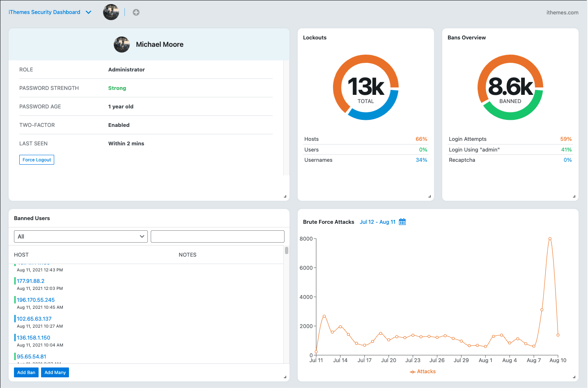Select banned host 102.65.63.137
Viewport: 588px width, 388px height.
point(34,319)
